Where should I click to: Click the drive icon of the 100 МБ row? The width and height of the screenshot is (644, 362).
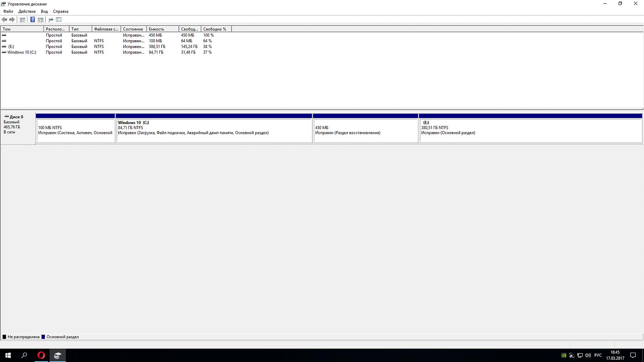pos(4,41)
